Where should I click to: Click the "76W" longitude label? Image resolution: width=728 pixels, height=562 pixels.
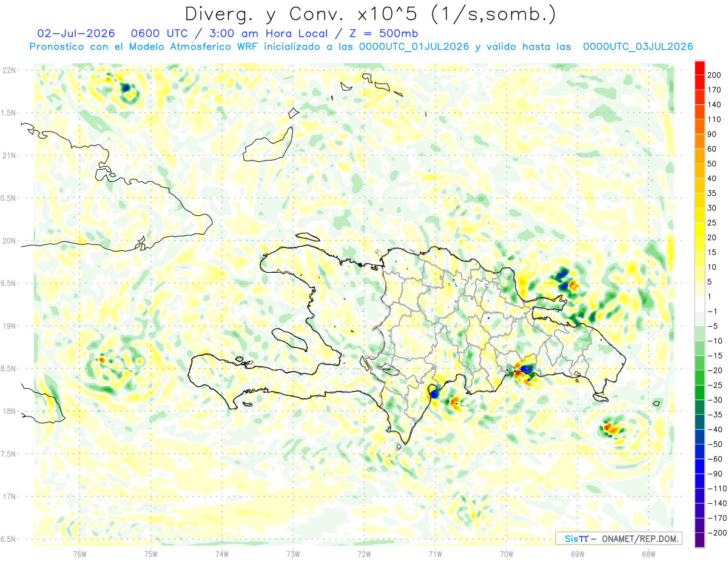(80, 554)
